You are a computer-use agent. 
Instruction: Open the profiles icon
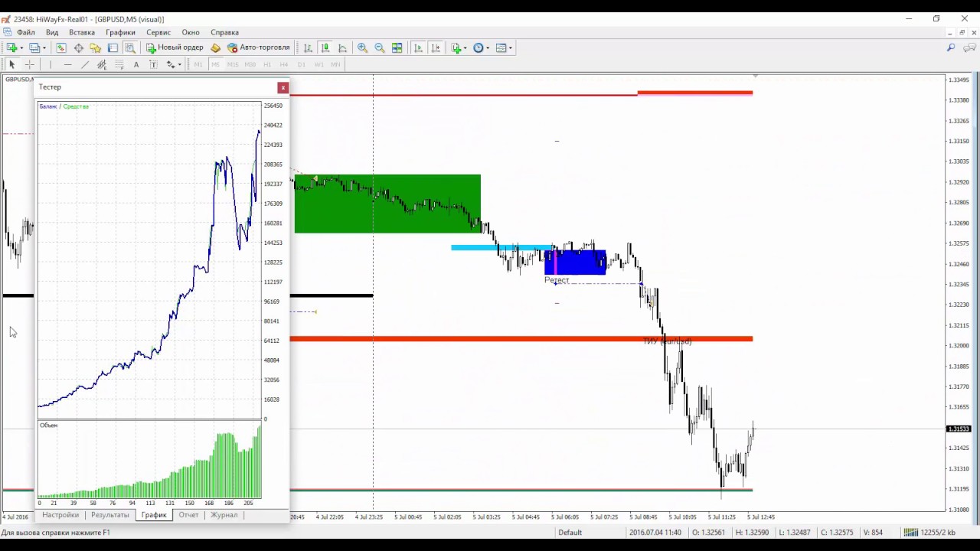(34, 47)
